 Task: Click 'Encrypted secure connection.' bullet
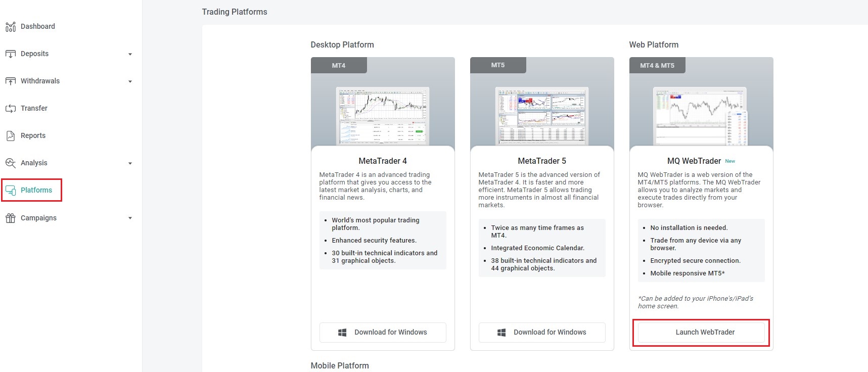tap(696, 261)
